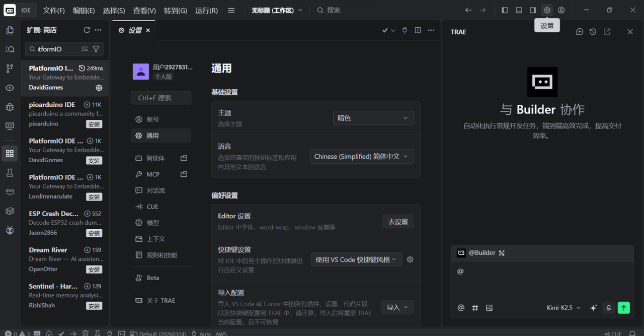Screen dimensions: 644x336
Task: Insert @ mention context in chat box
Action: pos(461,308)
